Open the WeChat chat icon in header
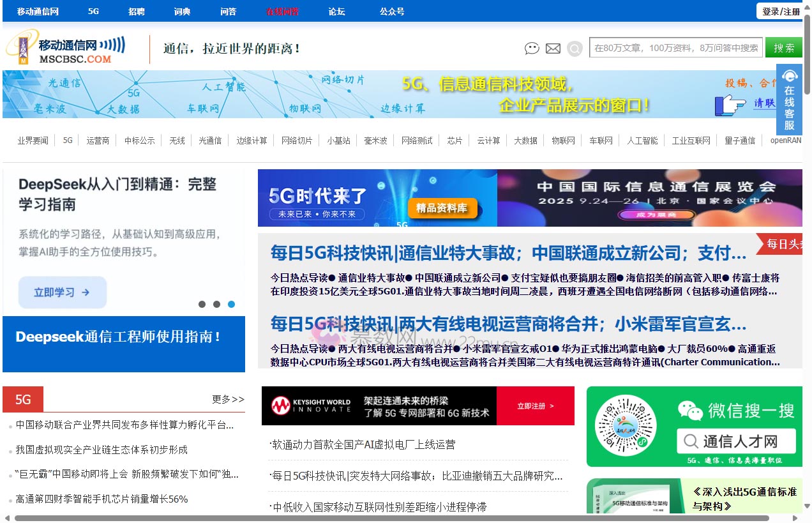The width and height of the screenshot is (812, 523). click(532, 48)
